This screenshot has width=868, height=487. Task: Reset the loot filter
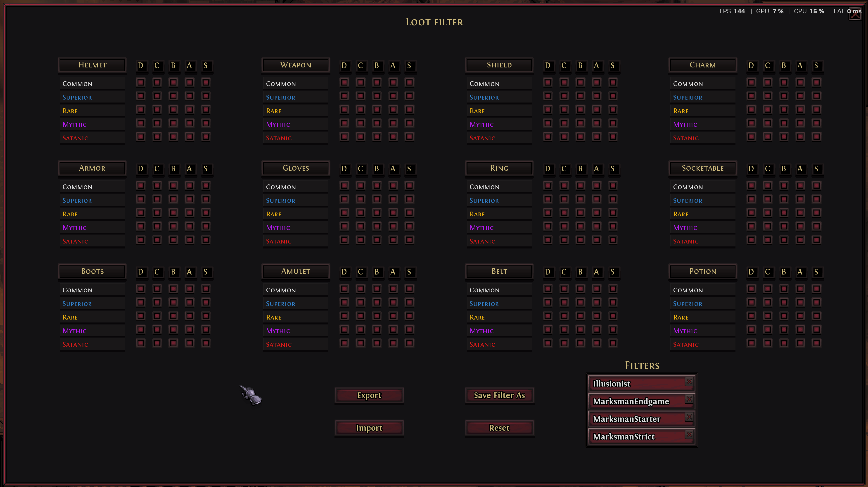point(499,428)
